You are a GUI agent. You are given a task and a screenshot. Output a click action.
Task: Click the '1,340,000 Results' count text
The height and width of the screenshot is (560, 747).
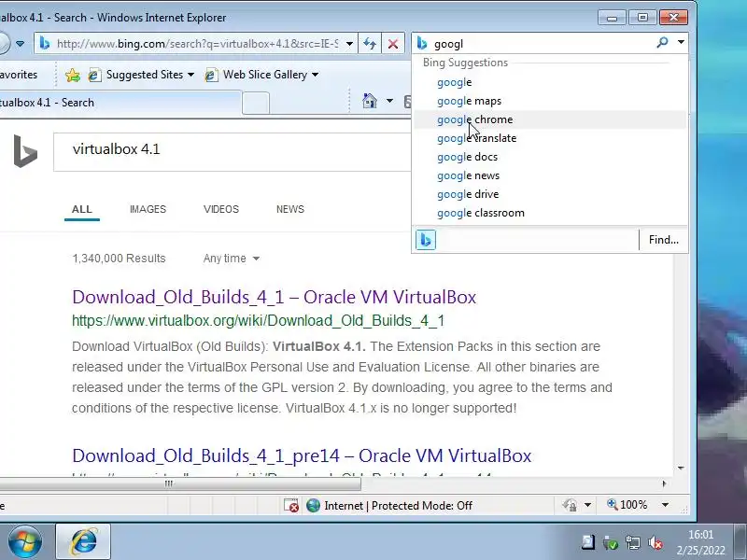120,259
